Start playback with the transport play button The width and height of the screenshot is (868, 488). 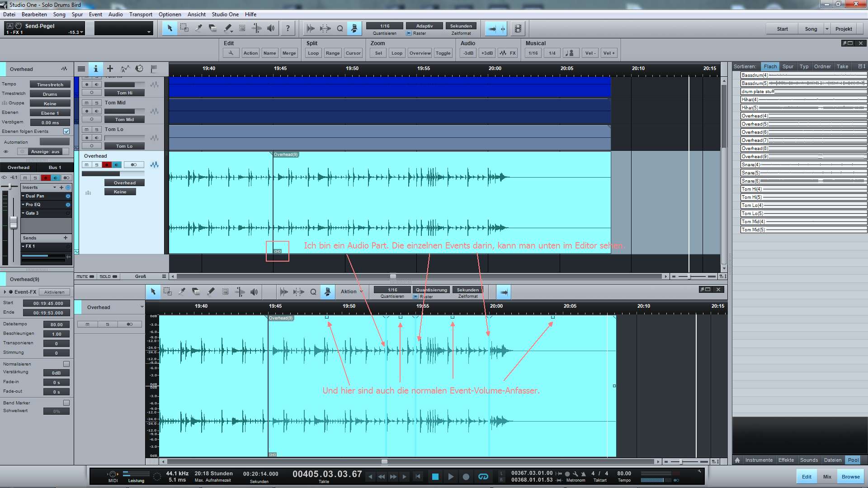(x=450, y=477)
